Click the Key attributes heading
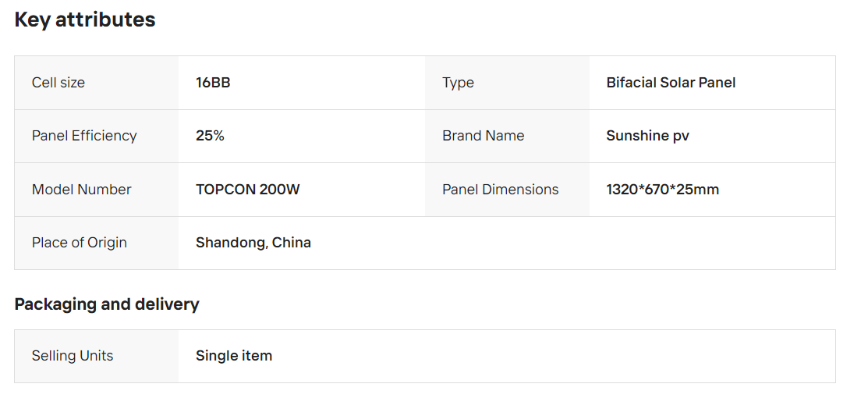The height and width of the screenshot is (398, 868). (x=85, y=20)
